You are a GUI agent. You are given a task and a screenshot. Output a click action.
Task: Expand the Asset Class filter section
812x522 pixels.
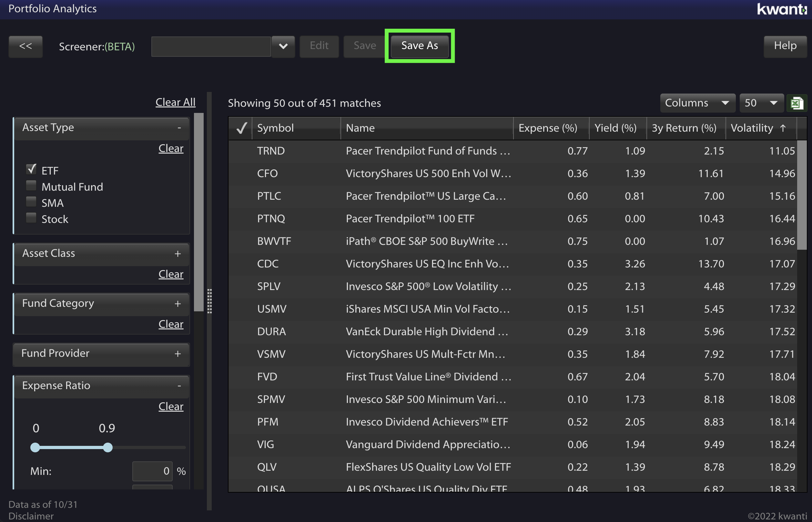tap(178, 254)
